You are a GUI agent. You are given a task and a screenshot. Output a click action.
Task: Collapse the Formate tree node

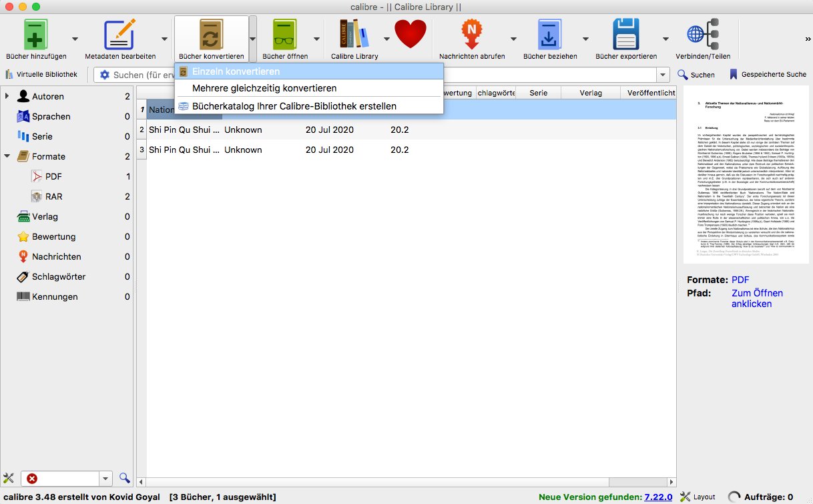coord(7,156)
